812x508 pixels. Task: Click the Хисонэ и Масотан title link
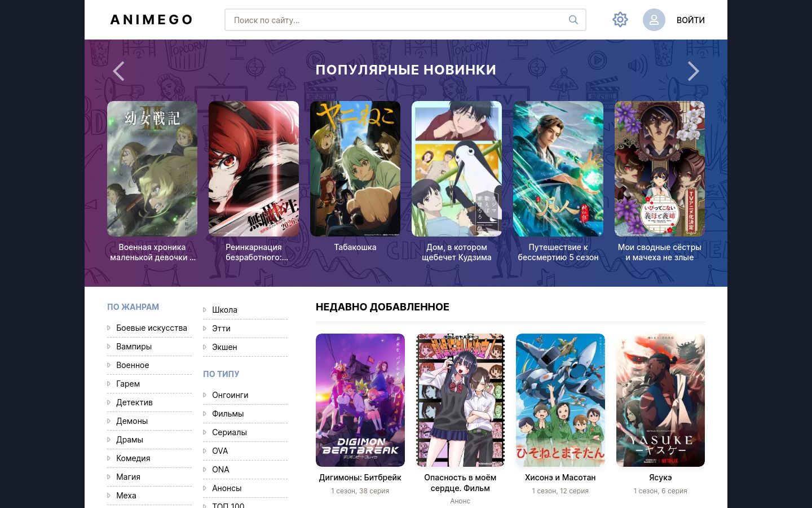coord(561,478)
